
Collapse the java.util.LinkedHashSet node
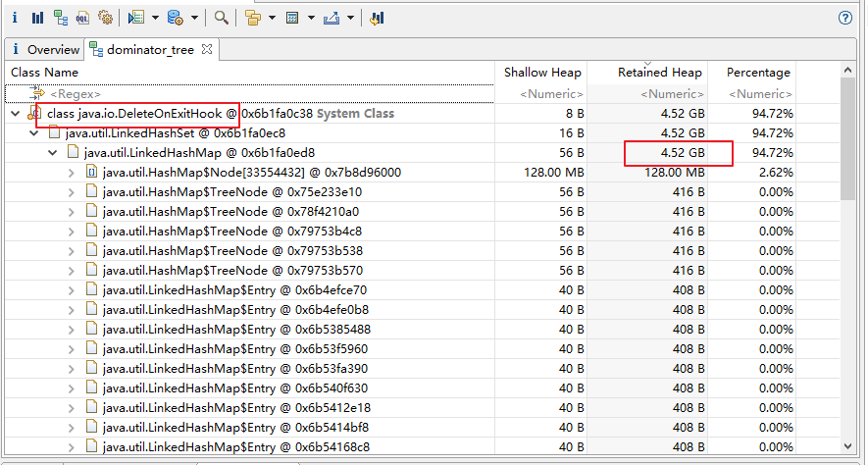pos(33,133)
